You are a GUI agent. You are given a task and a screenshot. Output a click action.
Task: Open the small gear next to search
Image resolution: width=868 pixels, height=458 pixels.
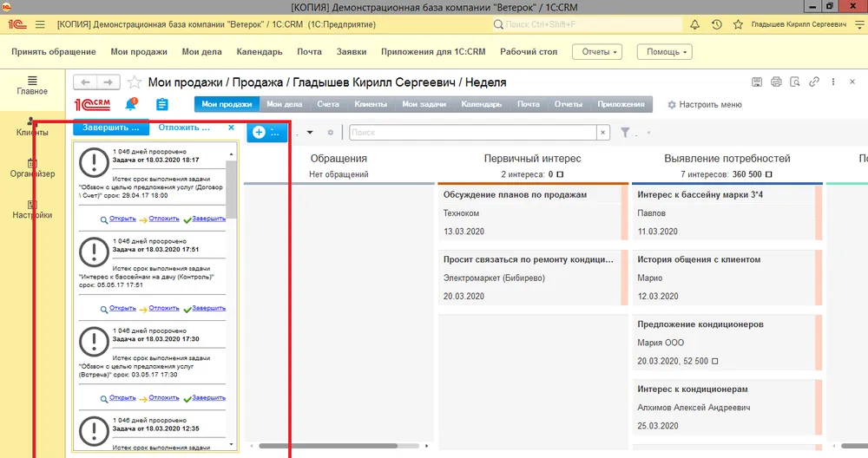(x=331, y=132)
